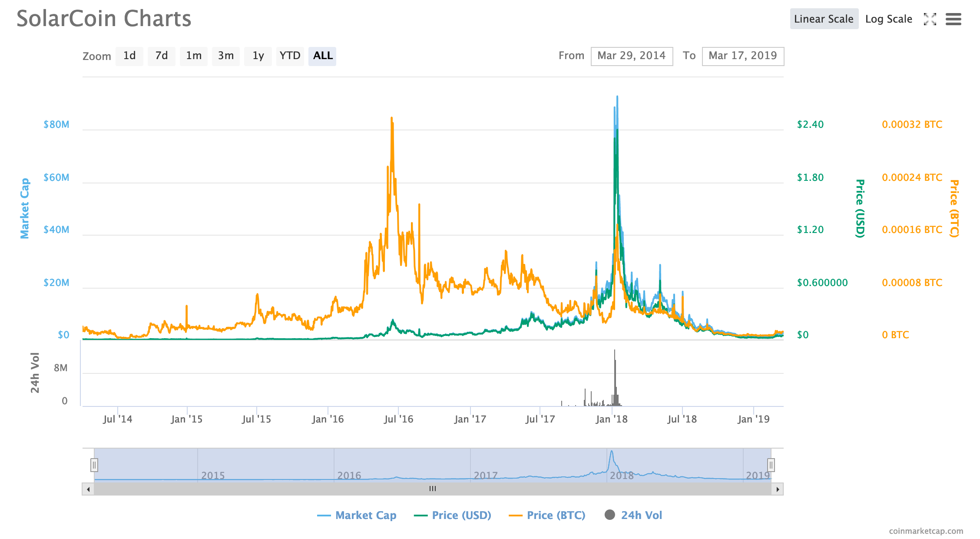Click the navigator right scroll arrow
Image resolution: width=980 pixels, height=539 pixels.
pos(778,489)
